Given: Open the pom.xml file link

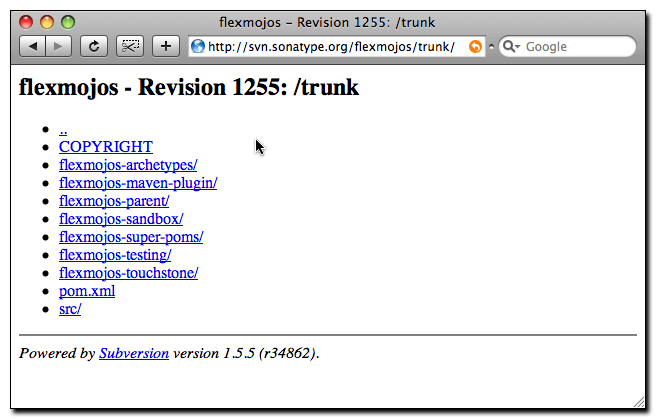Looking at the screenshot, I should (87, 291).
